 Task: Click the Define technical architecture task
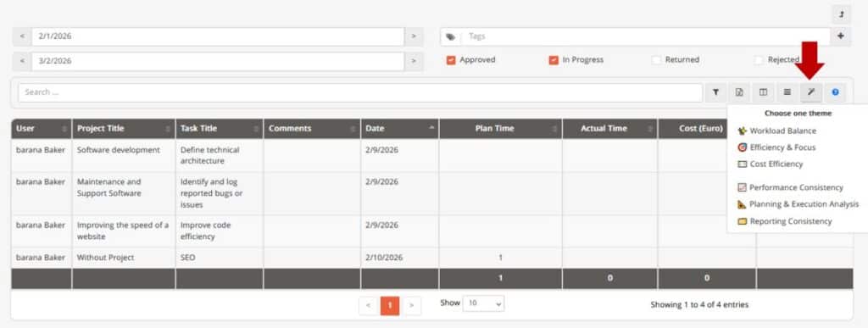tap(220, 155)
